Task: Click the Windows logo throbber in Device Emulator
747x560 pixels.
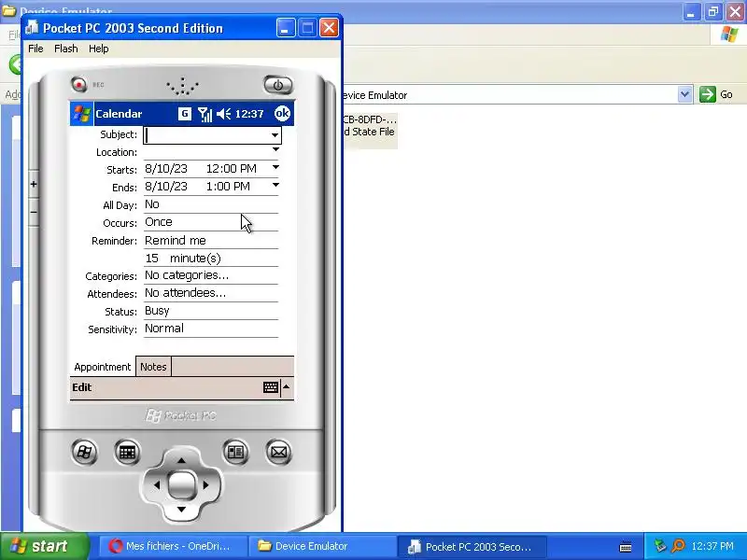Action: 729,35
